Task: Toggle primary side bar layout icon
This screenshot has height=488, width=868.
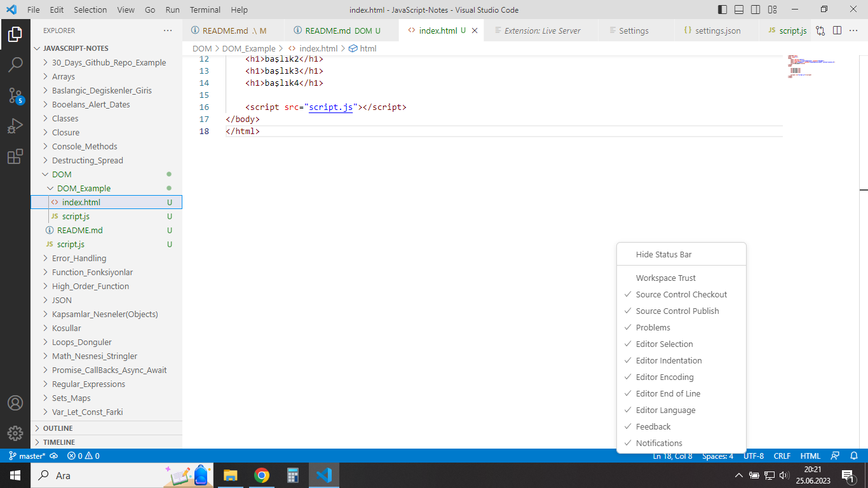Action: coord(722,10)
